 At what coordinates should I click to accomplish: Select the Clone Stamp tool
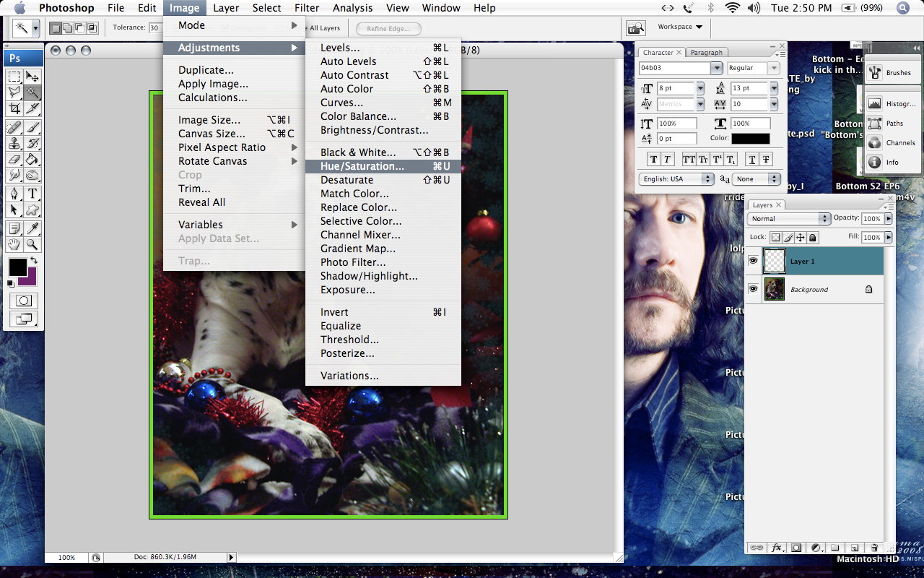[x=14, y=143]
